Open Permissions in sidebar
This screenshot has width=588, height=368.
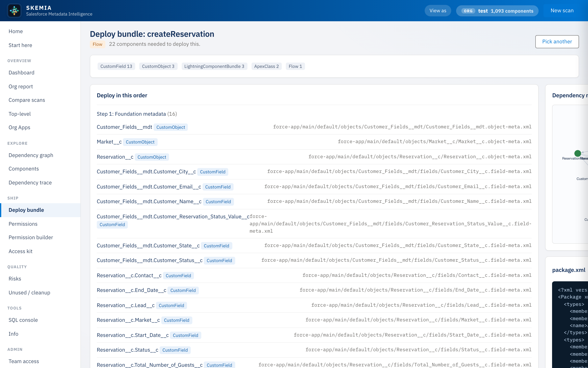pos(40,224)
